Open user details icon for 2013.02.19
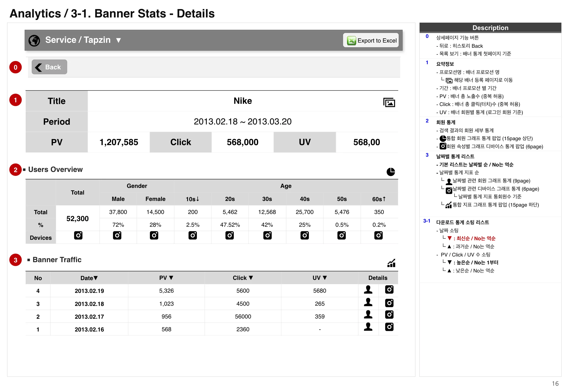The width and height of the screenshot is (568, 392). pyautogui.click(x=368, y=289)
